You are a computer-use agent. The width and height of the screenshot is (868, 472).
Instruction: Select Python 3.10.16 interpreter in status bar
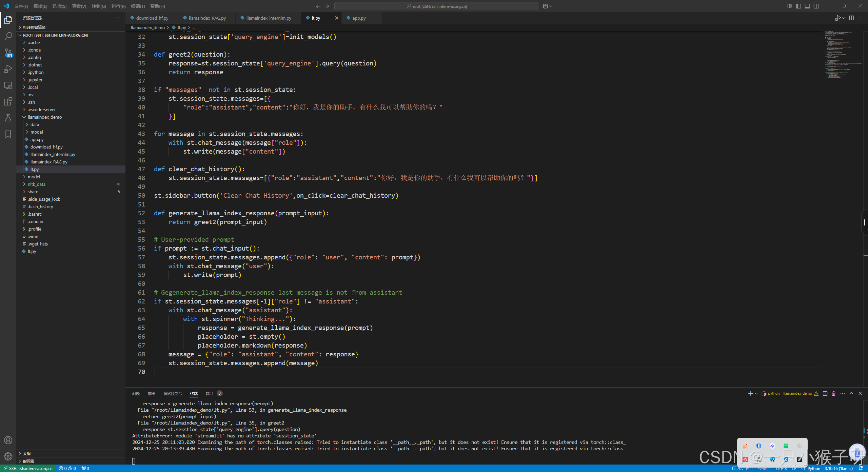tap(839, 468)
